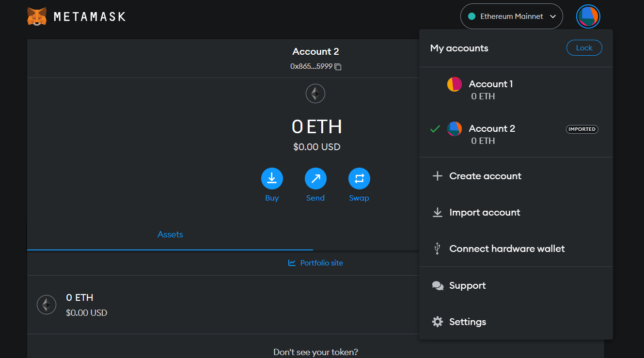Click the Send arrow icon
This screenshot has height=358, width=644.
click(315, 179)
